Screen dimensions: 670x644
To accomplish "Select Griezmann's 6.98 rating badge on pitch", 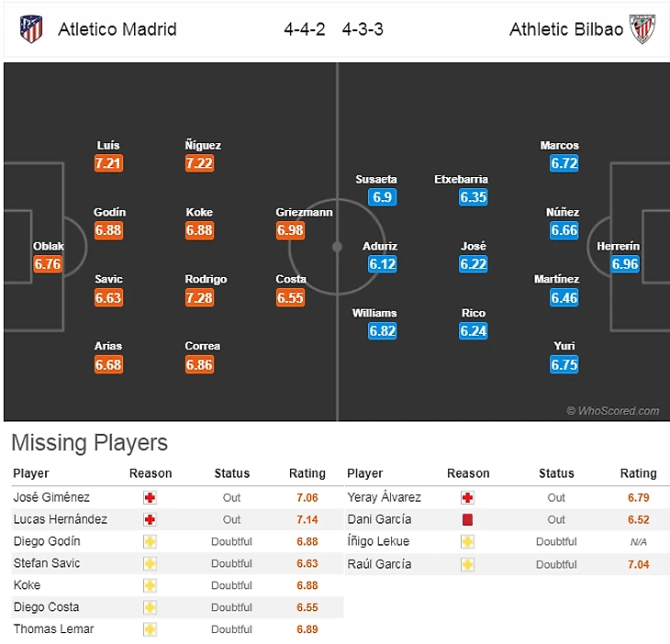I will [x=290, y=231].
